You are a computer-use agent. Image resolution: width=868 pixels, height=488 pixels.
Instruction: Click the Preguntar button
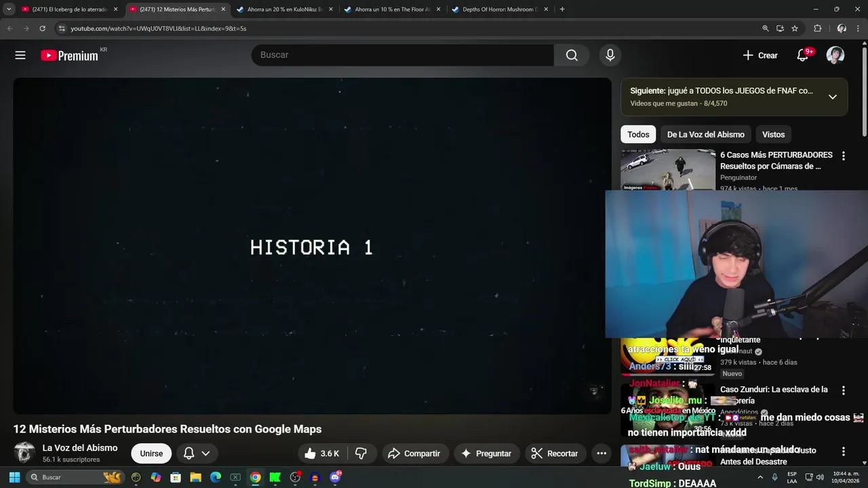486,453
